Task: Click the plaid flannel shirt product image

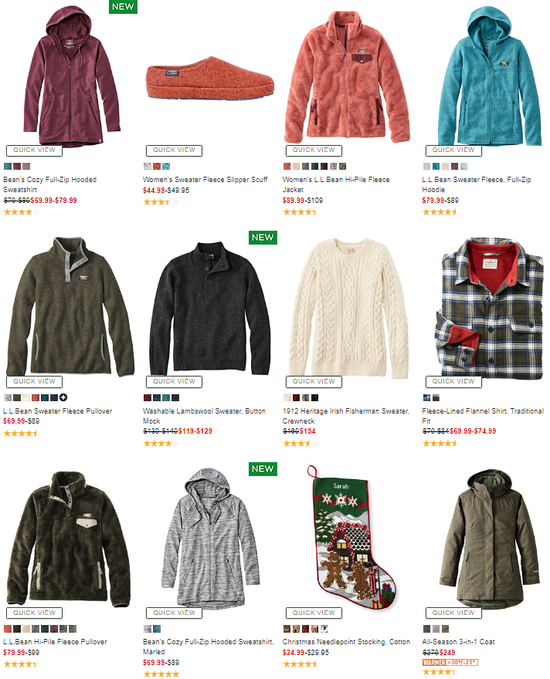Action: point(489,307)
